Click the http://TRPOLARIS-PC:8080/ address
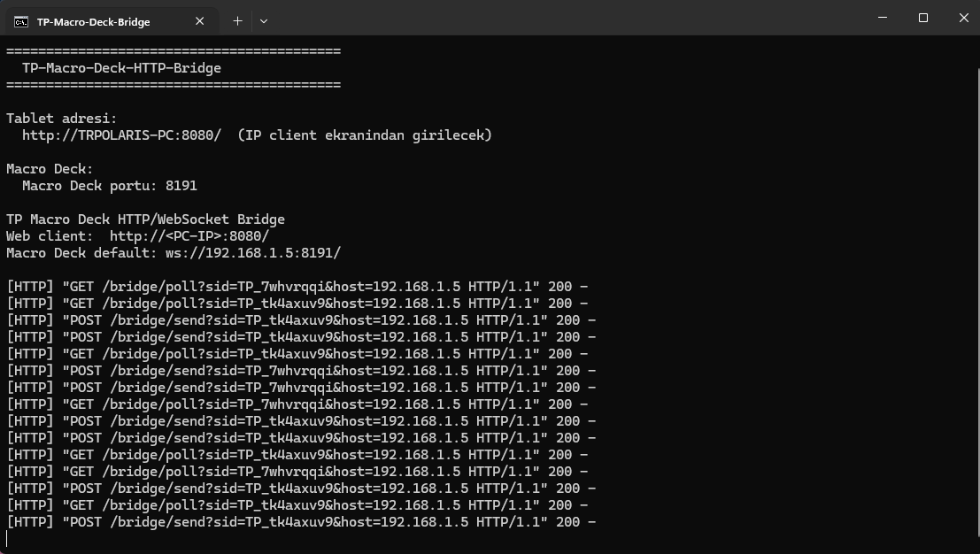Image resolution: width=980 pixels, height=554 pixels. coord(121,135)
